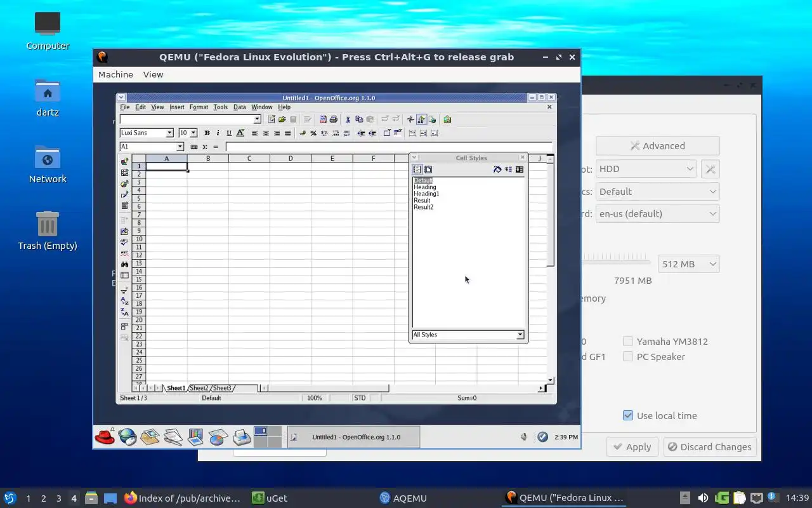Click the Red Hat main menu icon
This screenshot has height=508, width=812.
(x=105, y=437)
